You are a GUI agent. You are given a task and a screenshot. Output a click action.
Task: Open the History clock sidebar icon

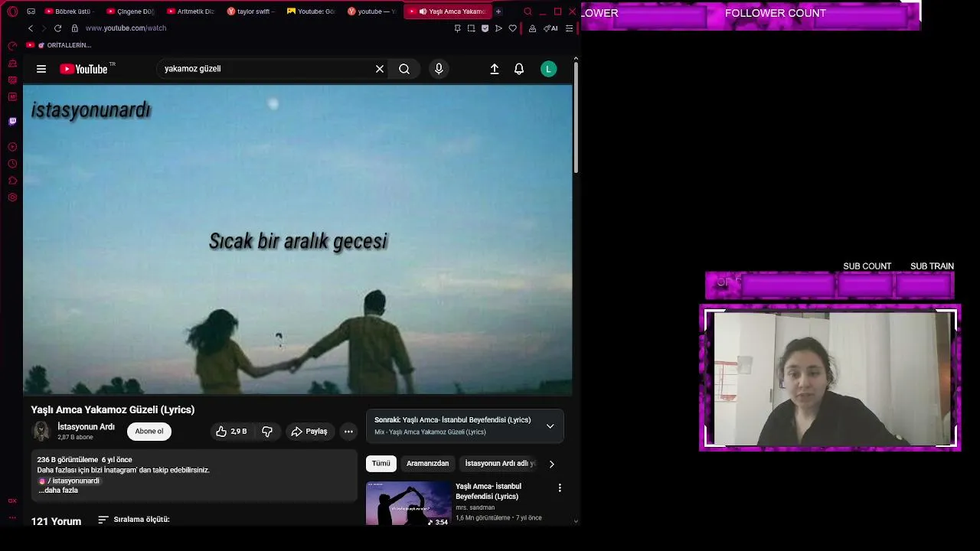click(12, 164)
